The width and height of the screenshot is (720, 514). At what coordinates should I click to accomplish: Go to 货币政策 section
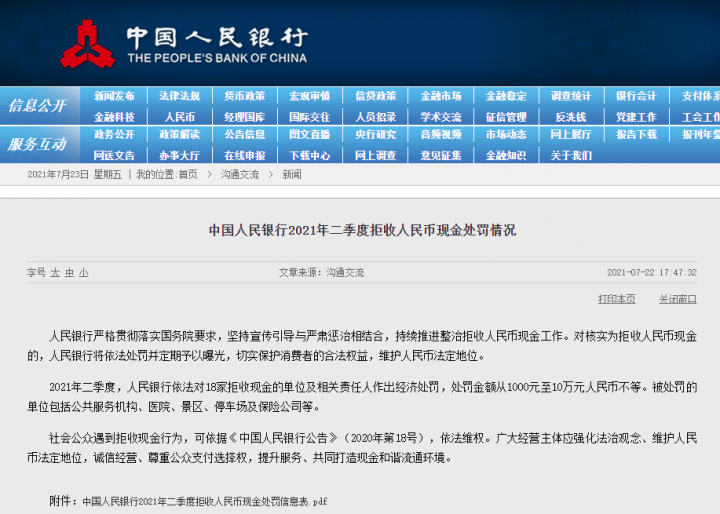tap(245, 96)
